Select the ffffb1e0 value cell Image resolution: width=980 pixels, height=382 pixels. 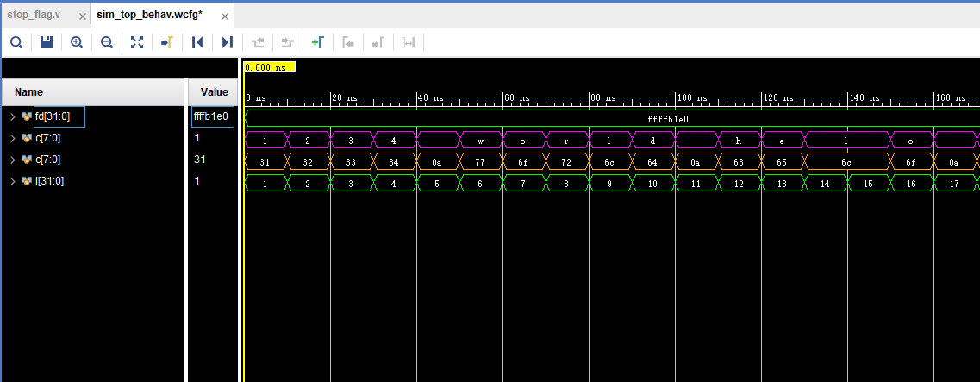point(212,116)
